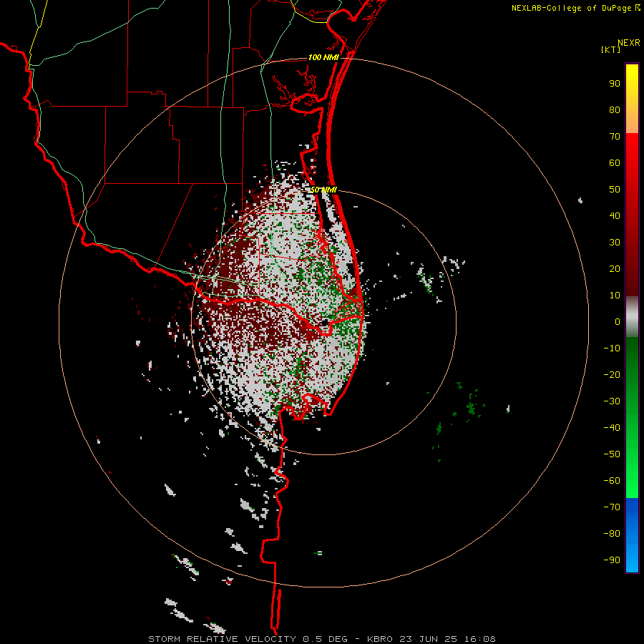Pick the blue segment at the color bar bottom

(x=632, y=535)
